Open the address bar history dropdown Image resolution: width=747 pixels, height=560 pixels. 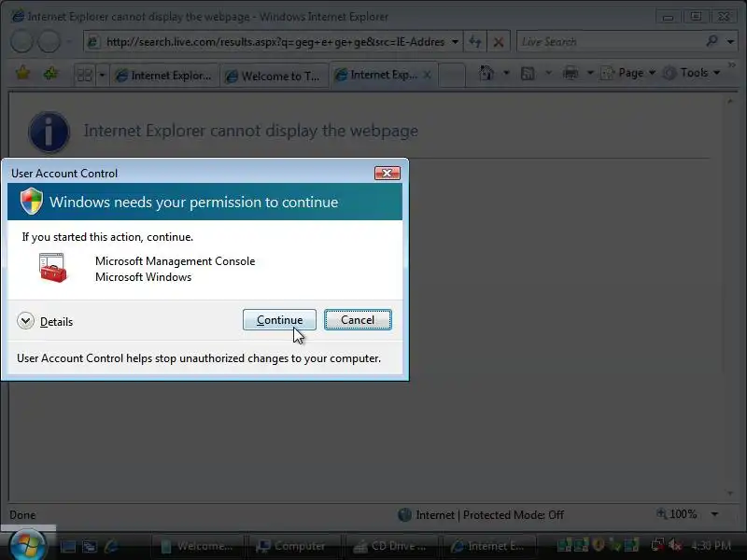[x=455, y=42]
